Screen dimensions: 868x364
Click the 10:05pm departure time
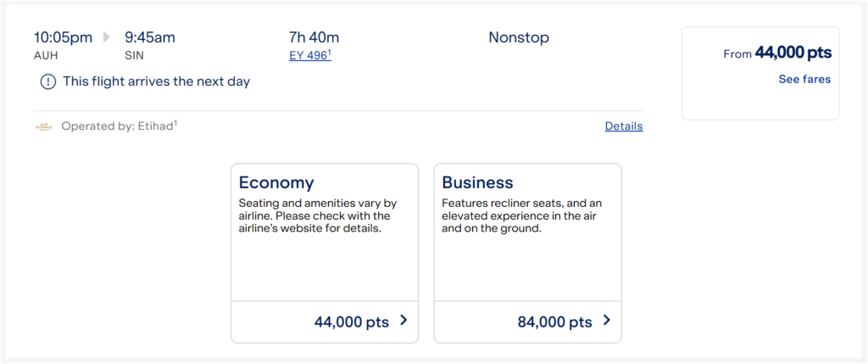click(63, 37)
